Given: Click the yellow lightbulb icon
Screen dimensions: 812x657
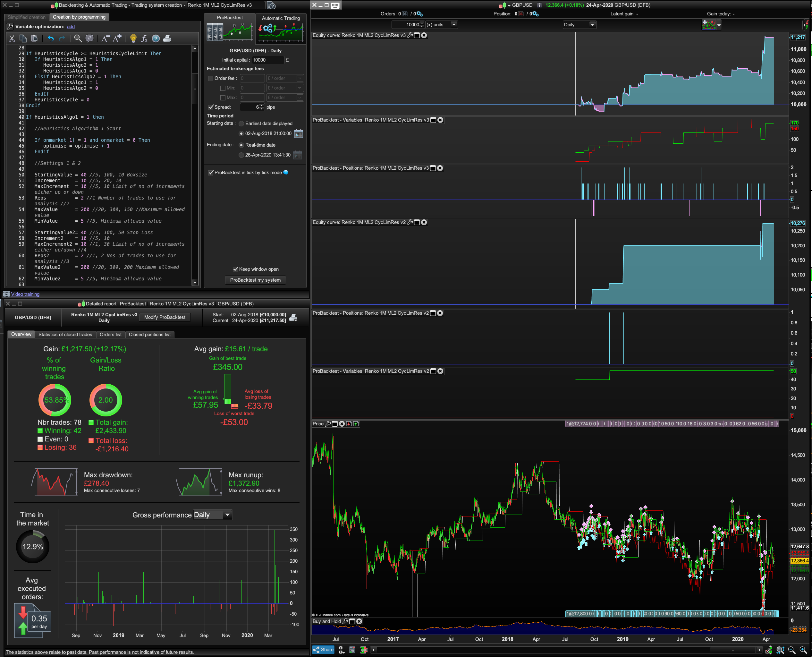Looking at the screenshot, I should [x=133, y=38].
